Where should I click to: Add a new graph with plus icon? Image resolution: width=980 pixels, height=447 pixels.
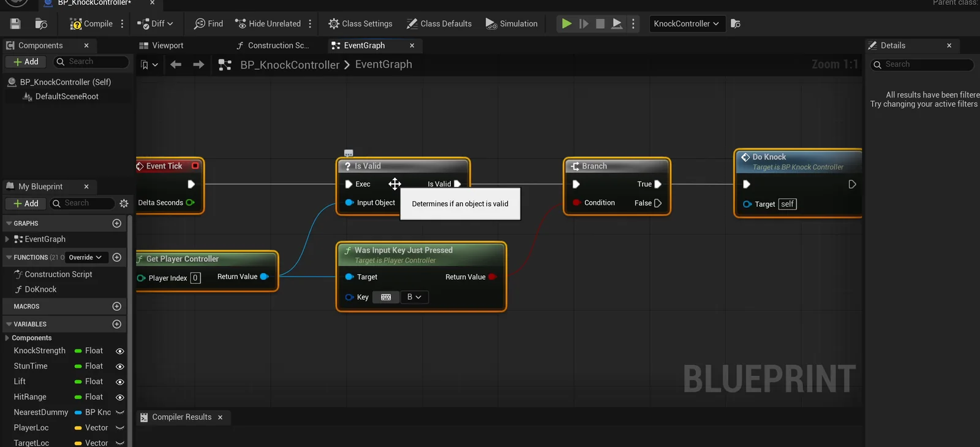[117, 224]
